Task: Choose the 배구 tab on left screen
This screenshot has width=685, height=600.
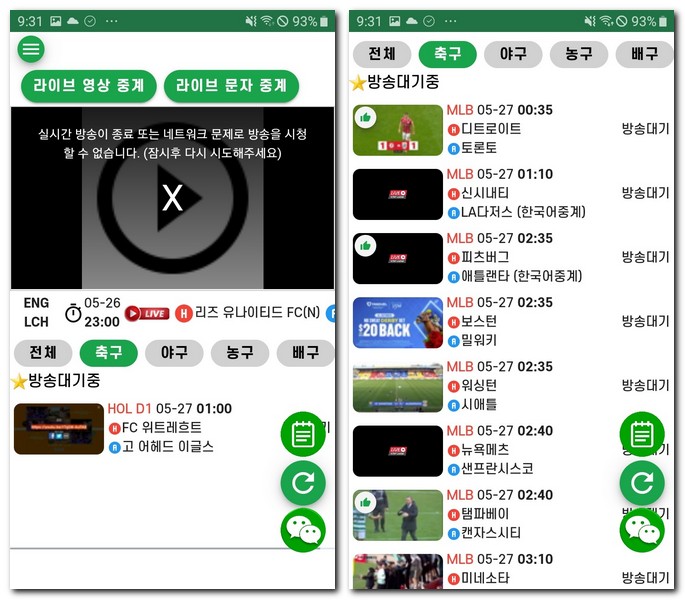Action: [305, 353]
